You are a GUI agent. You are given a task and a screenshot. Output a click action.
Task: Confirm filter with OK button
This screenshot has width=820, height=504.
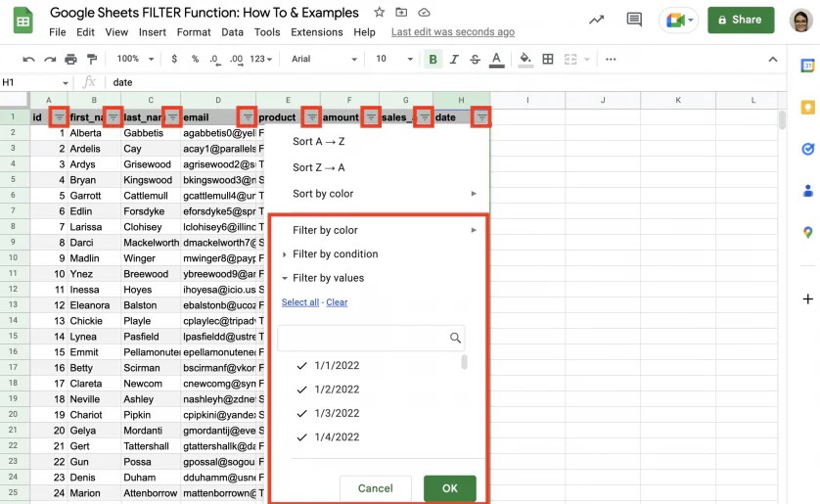click(450, 488)
